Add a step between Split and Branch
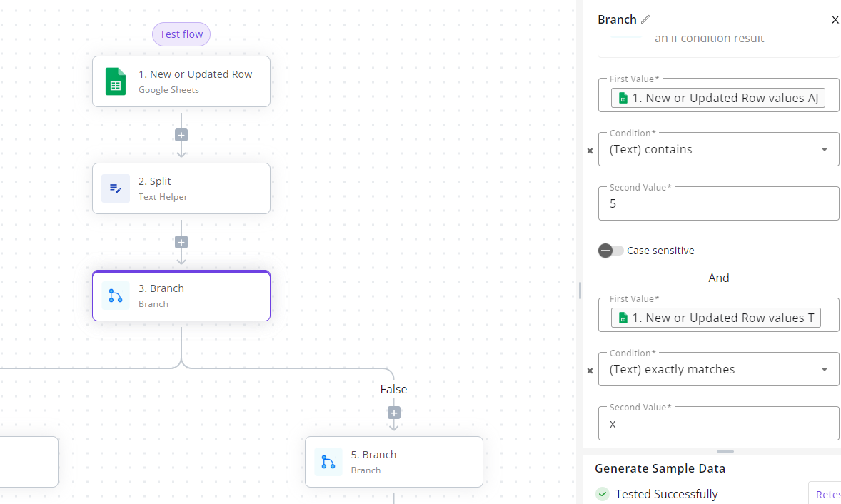 (181, 242)
